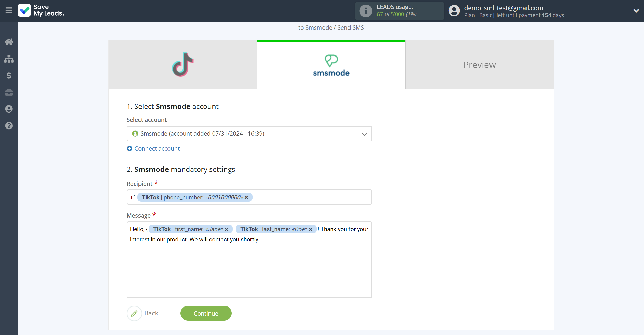
Task: Click the demo_sml_test@gmail.com account text
Action: [503, 8]
